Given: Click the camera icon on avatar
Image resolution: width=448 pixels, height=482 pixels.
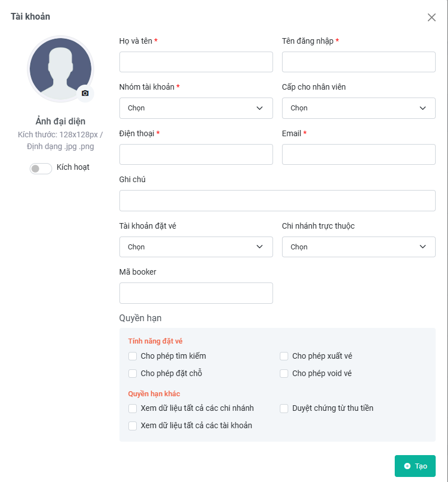Looking at the screenshot, I should (85, 93).
